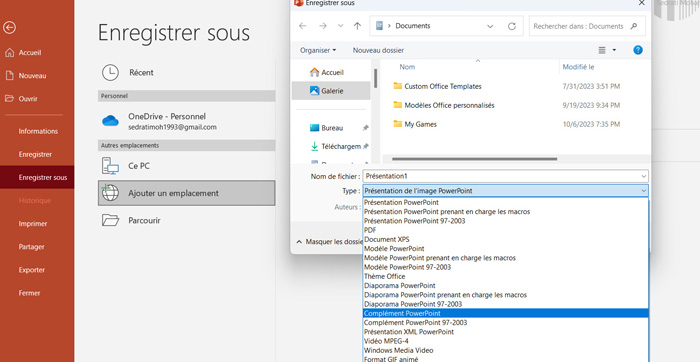Select Galerie in the navigation pane
Image resolution: width=700 pixels, height=362 pixels.
pos(331,91)
